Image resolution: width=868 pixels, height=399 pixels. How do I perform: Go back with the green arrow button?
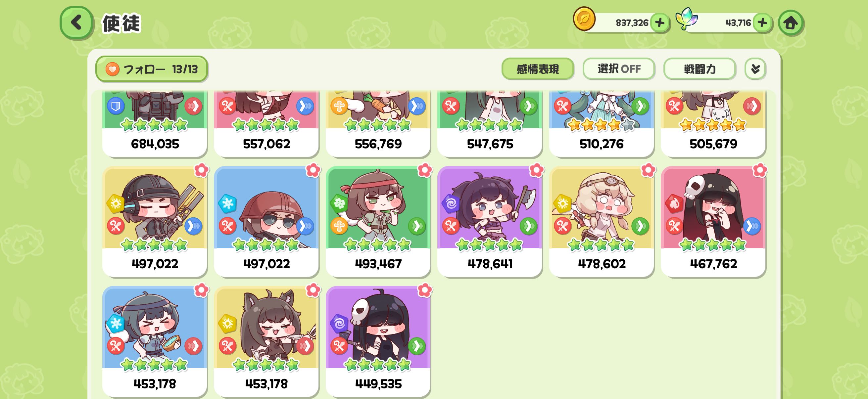[76, 23]
